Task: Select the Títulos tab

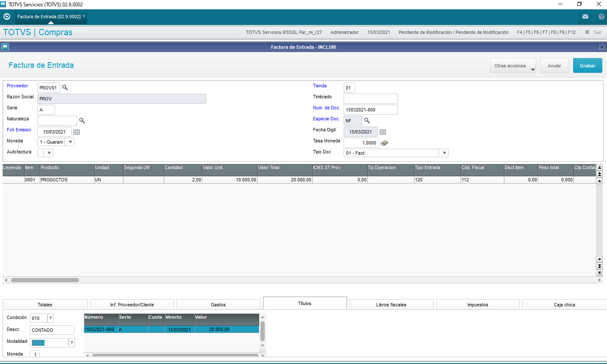Action: [x=305, y=303]
